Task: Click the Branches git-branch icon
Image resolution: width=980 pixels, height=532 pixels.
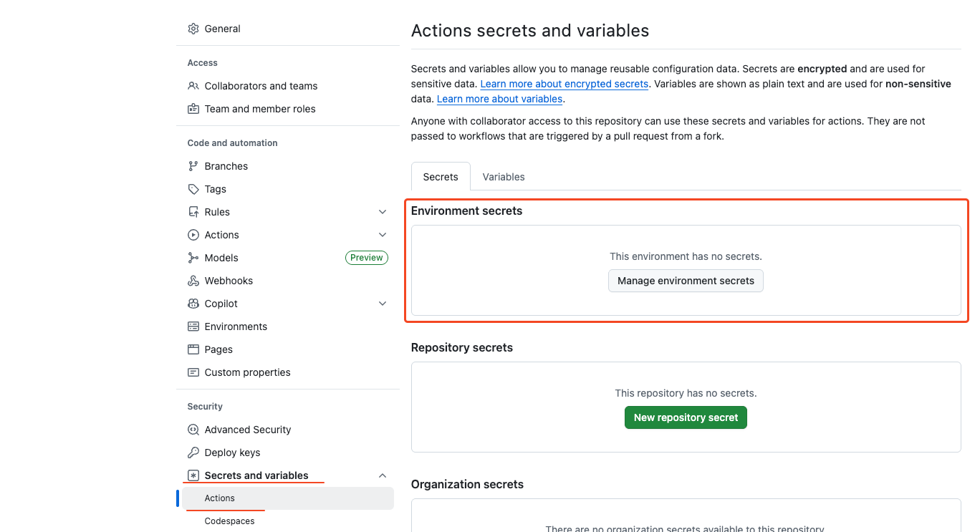Action: [193, 166]
